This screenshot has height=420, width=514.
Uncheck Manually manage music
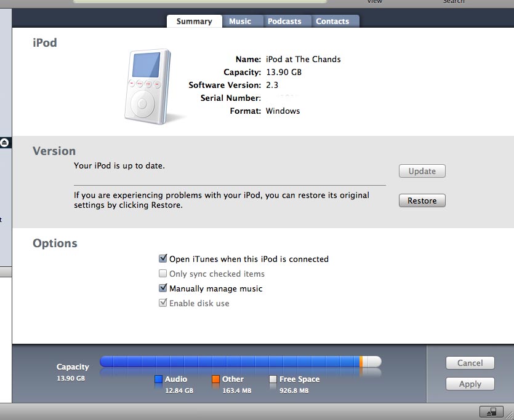pos(163,288)
